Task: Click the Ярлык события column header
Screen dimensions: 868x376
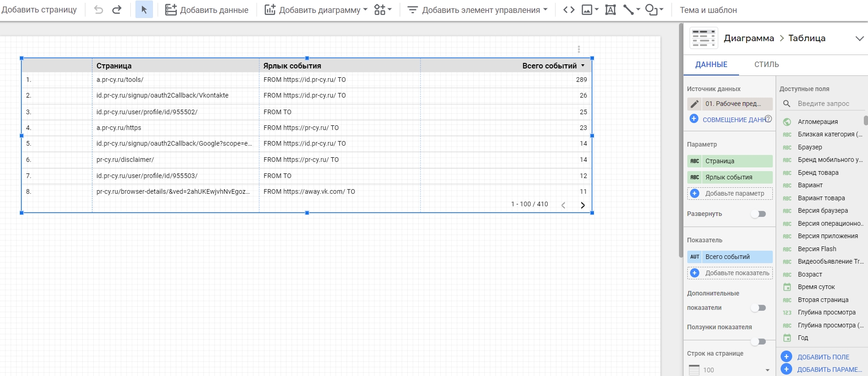Action: (292, 66)
